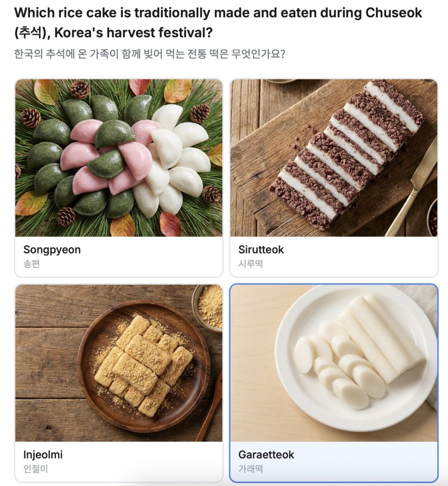Image resolution: width=448 pixels, height=486 pixels.
Task: Click the soybean powder bowl in Injeolmi photo
Action: (209, 306)
